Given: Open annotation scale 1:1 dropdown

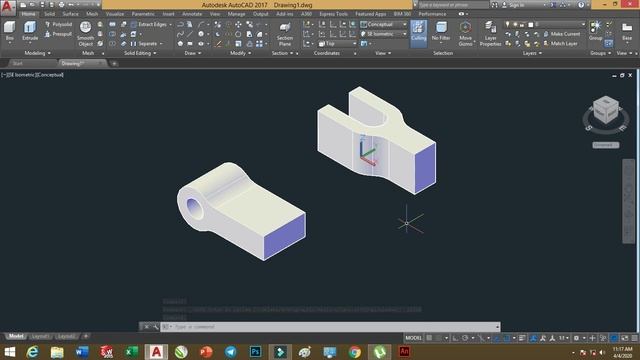Looking at the screenshot, I should (x=564, y=338).
